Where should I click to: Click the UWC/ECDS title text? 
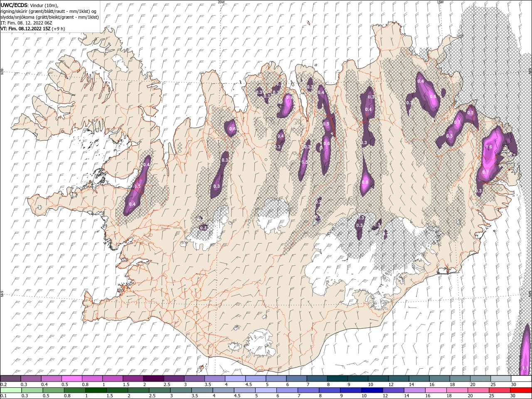click(x=15, y=5)
